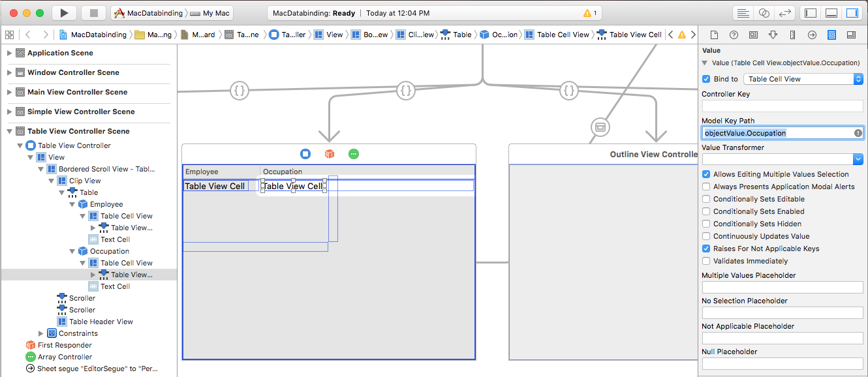Select the View segment in jump bar

[328, 35]
